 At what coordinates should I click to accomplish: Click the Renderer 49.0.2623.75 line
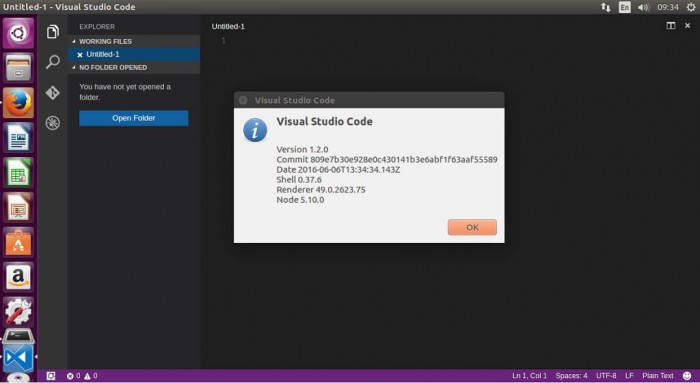pyautogui.click(x=321, y=190)
